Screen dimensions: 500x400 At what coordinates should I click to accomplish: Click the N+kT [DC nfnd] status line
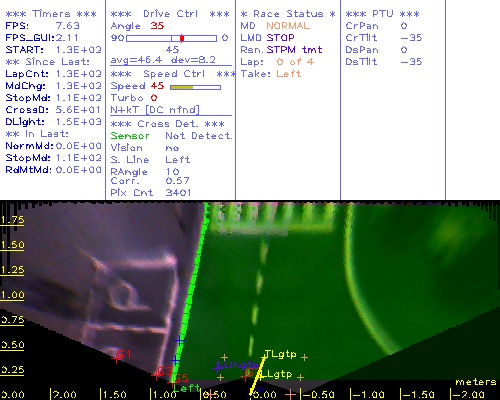pyautogui.click(x=155, y=110)
